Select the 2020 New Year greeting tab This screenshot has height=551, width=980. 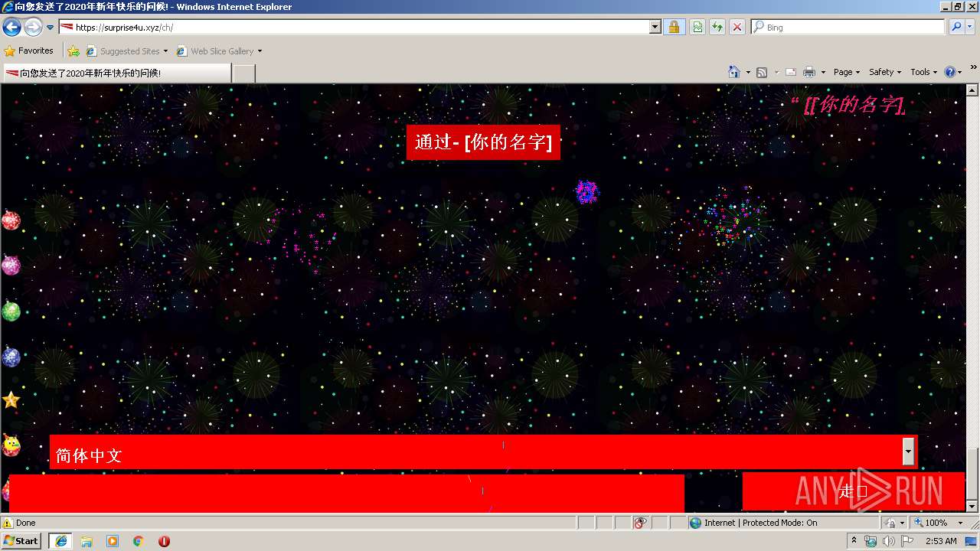[x=116, y=73]
